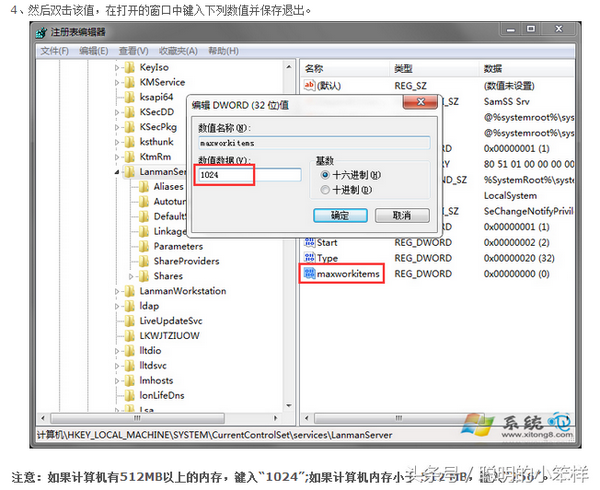The width and height of the screenshot is (600, 490).
Task: Cancel the dialog with 取消
Action: 402,215
